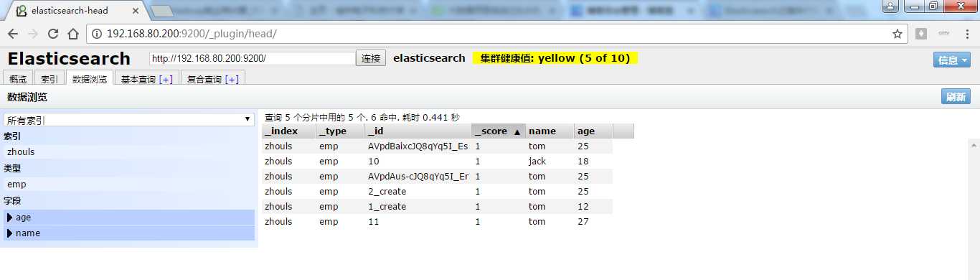980x280 pixels.
Task: Click the grey extension icon beside address bar
Action: coord(921,34)
